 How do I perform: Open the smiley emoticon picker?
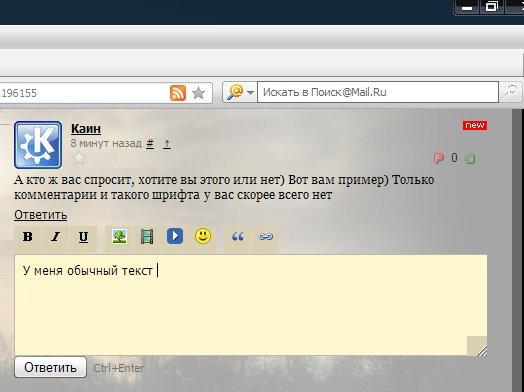click(203, 236)
